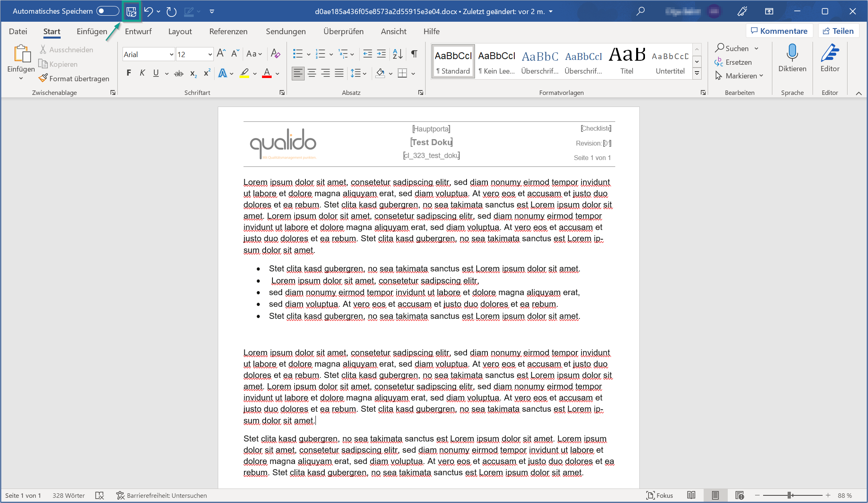Click the Kopieren button
Viewport: 868px width, 503px height.
(58, 64)
